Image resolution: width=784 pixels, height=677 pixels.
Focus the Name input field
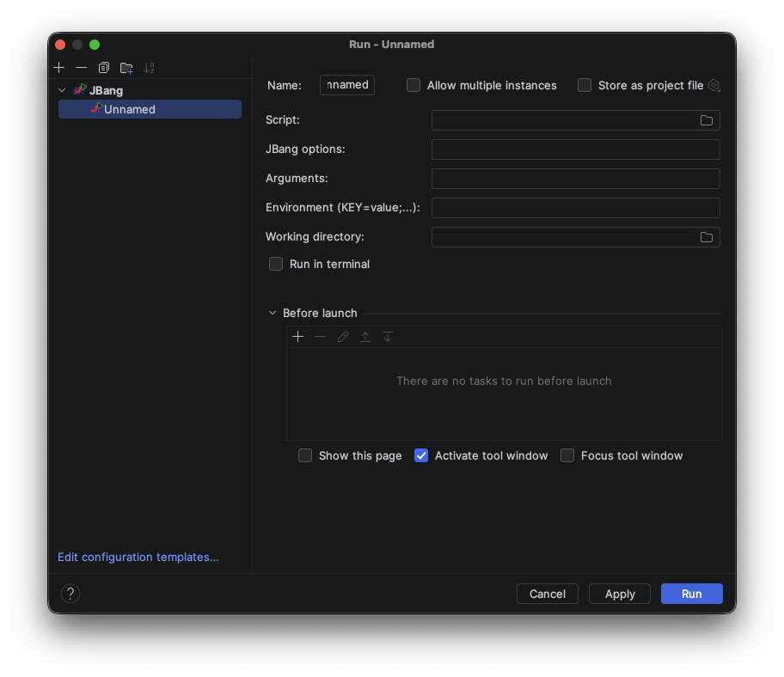point(347,85)
